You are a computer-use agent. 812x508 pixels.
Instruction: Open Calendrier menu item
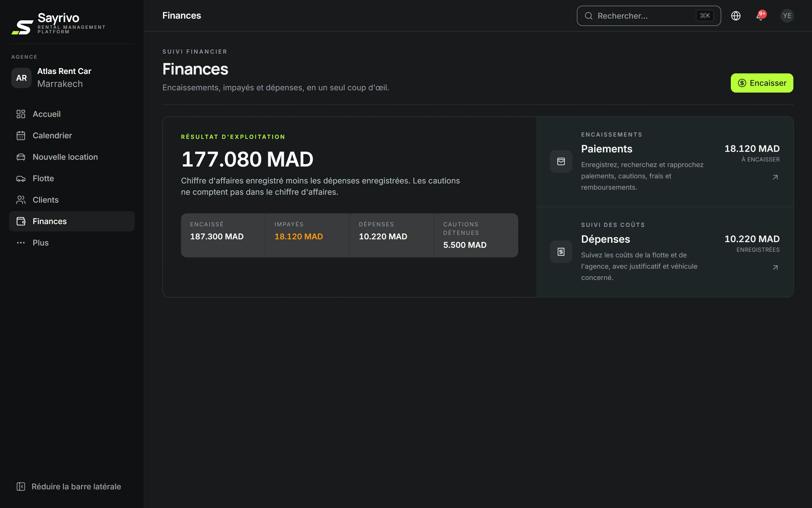pos(72,135)
